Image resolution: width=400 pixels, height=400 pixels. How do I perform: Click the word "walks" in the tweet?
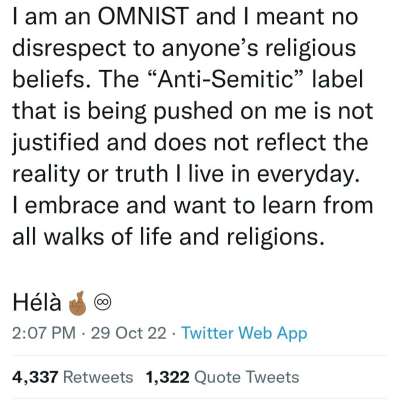point(74,237)
